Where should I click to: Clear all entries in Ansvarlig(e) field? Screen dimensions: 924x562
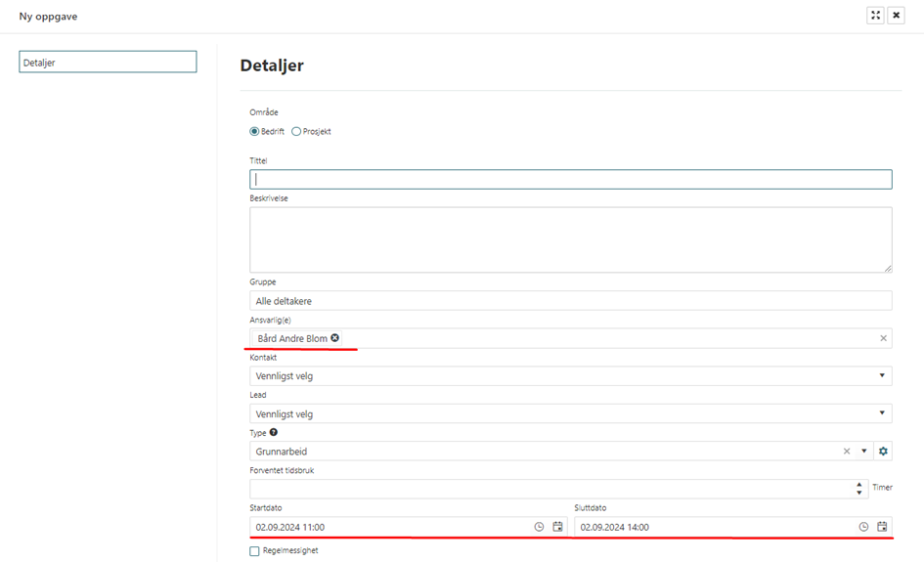point(883,338)
